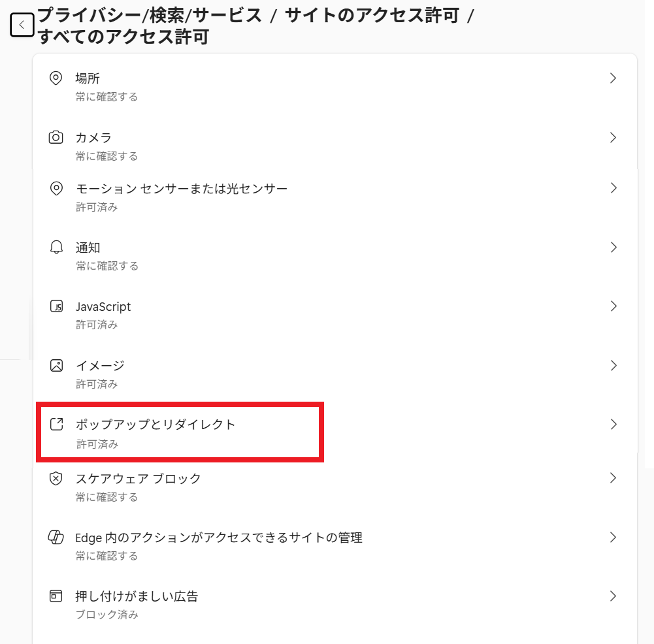Click the back arrow button
The image size is (654, 644).
coord(22,25)
